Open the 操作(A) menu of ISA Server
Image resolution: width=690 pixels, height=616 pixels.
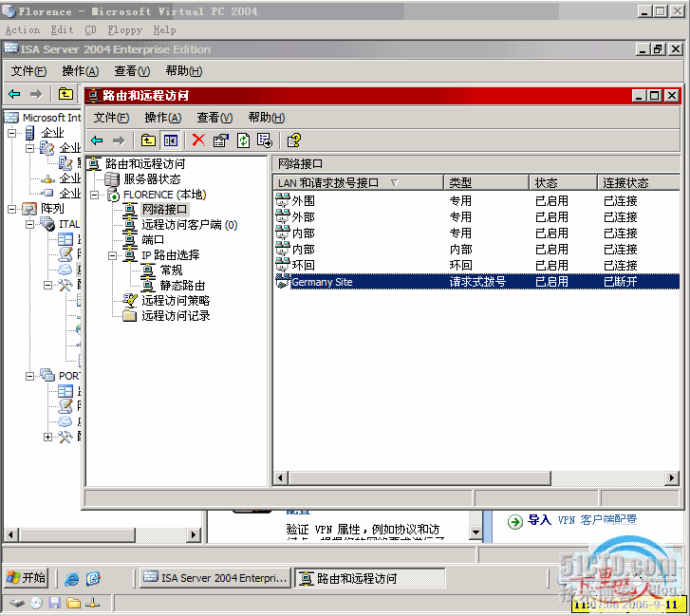pyautogui.click(x=80, y=71)
